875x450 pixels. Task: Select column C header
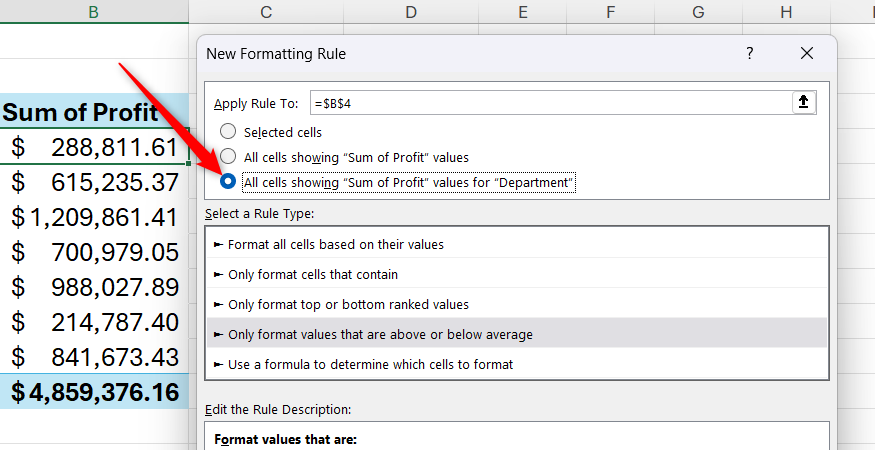coord(266,12)
